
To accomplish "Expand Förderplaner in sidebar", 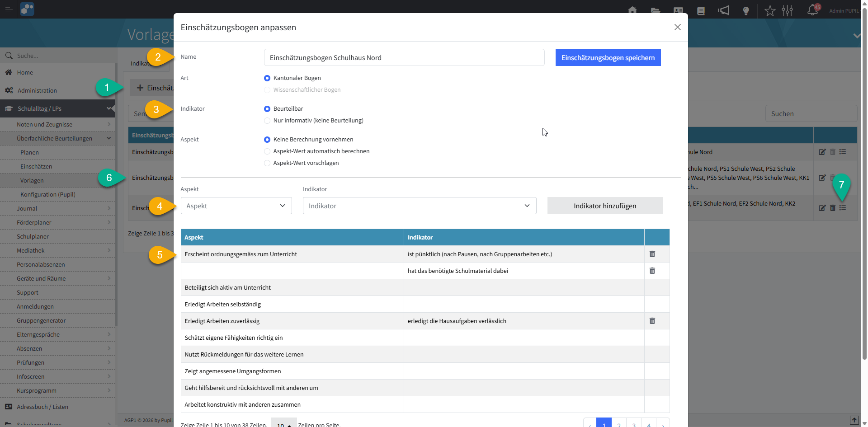I will click(x=109, y=222).
